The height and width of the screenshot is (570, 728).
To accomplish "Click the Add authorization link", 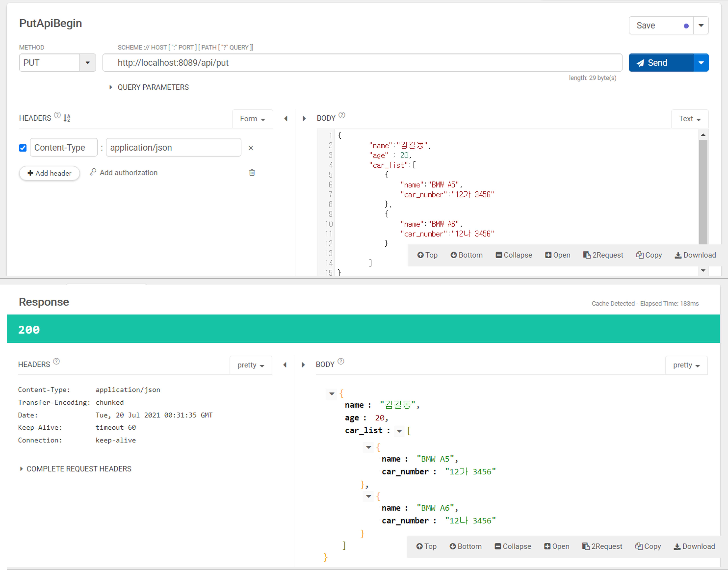I will [x=124, y=173].
